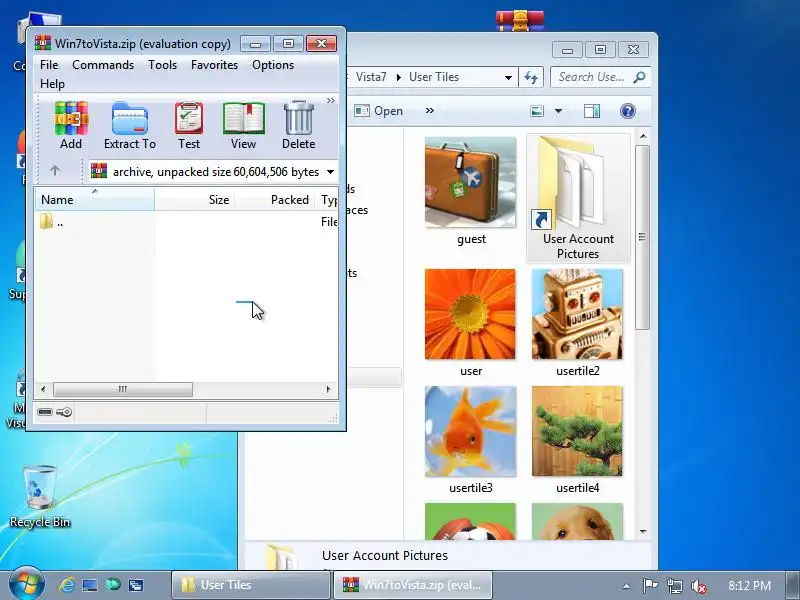800x600 pixels.
Task: Open the address bar history dropdown
Action: pyautogui.click(x=508, y=78)
